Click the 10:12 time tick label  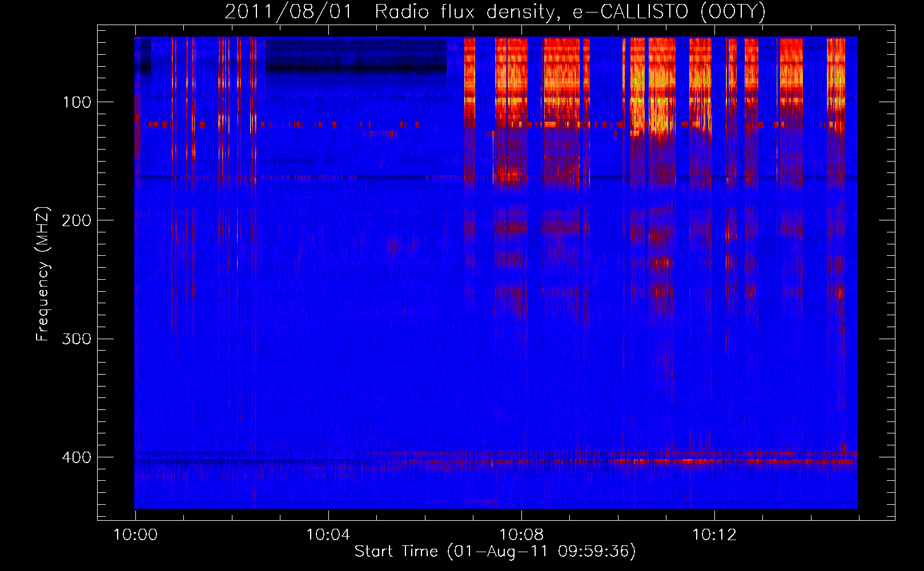pyautogui.click(x=714, y=534)
